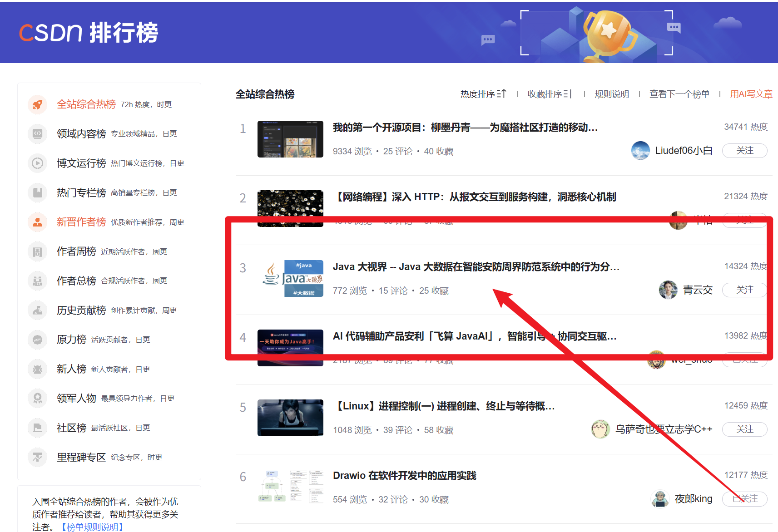
Task: Follow Liudef06小白 with 关注 button
Action: [x=745, y=151]
